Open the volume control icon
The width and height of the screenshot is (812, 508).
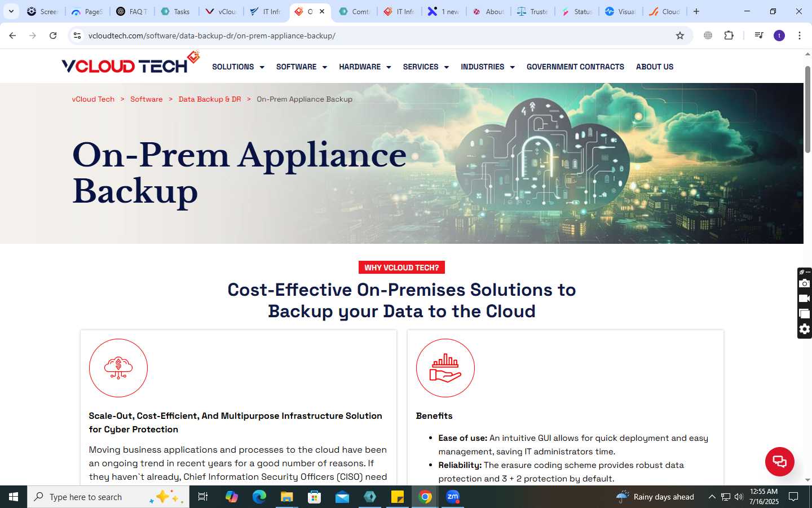739,497
